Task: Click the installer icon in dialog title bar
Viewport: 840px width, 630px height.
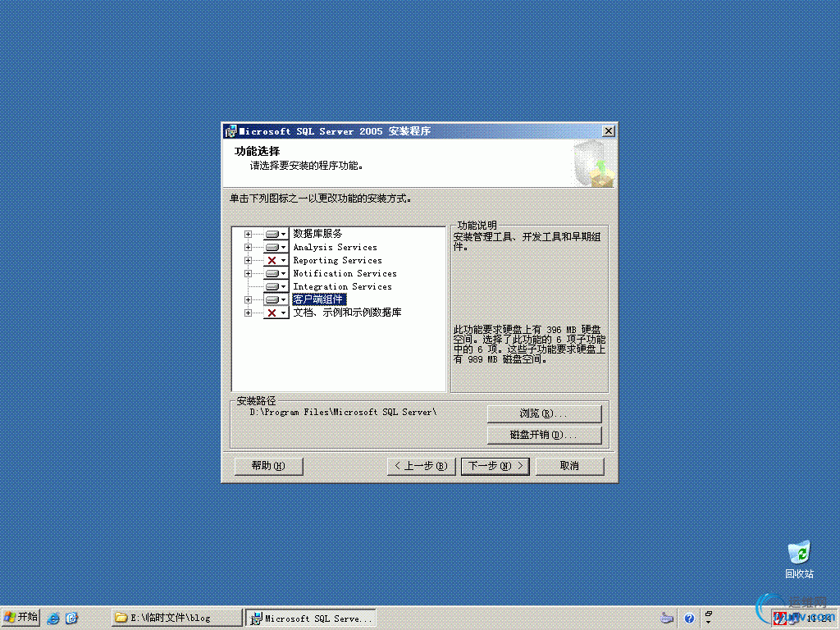Action: pyautogui.click(x=231, y=131)
